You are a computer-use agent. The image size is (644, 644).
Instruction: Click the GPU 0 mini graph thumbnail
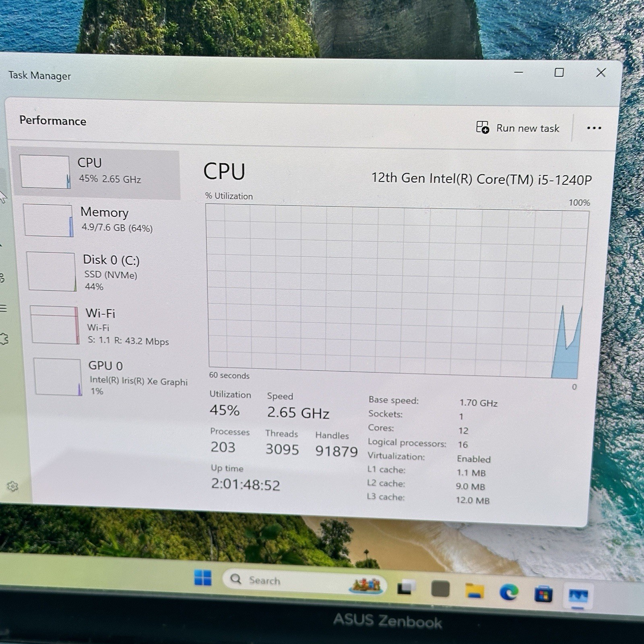[x=58, y=377]
